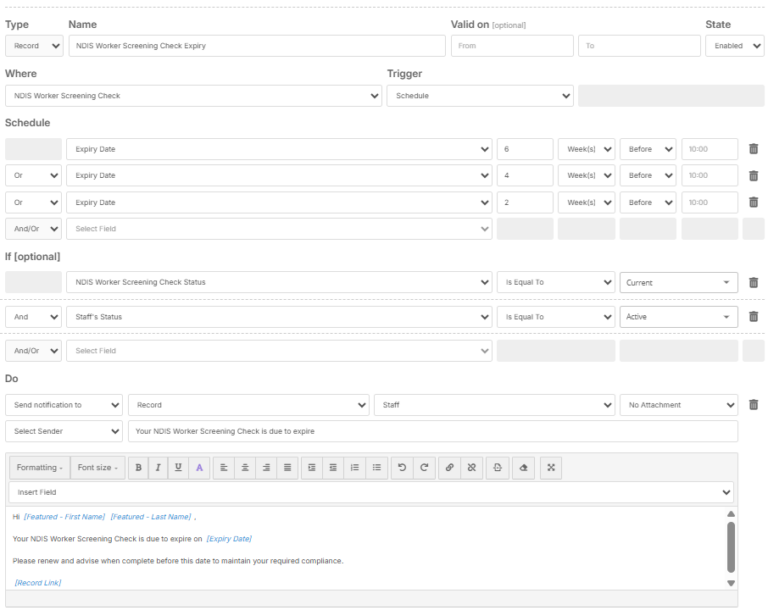Screen dimensions: 768x610
Task: Click the Name field for the rule
Action: tap(256, 46)
